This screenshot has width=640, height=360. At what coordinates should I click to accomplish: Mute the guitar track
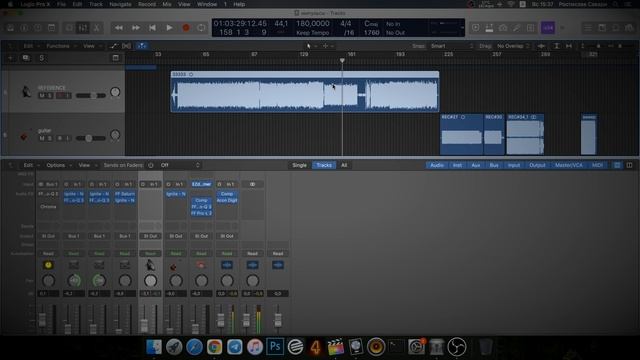click(42, 138)
